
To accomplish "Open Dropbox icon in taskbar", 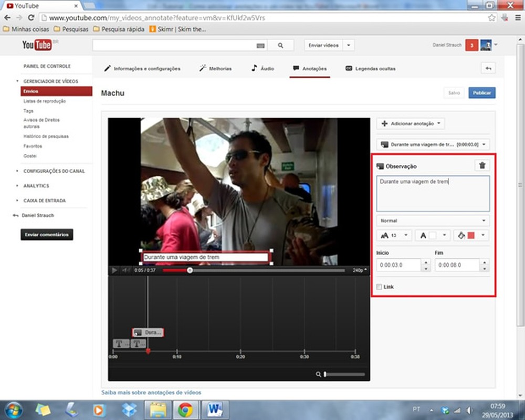I will click(129, 410).
